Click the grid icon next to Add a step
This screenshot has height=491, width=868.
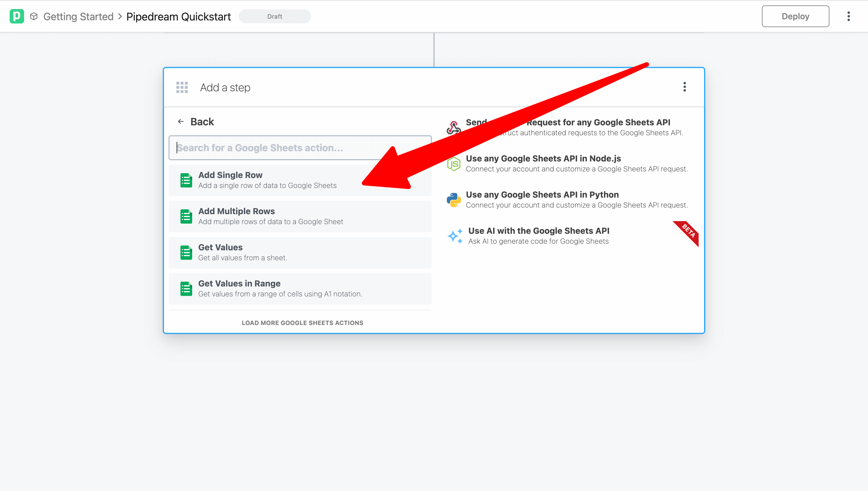coord(181,87)
